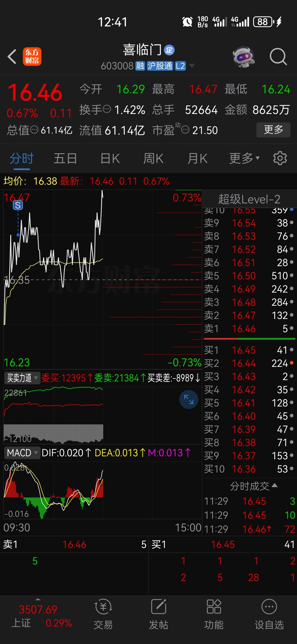This screenshot has height=644, width=297.
Task: Expand chart with fullscreen arrows icon
Action: click(189, 399)
